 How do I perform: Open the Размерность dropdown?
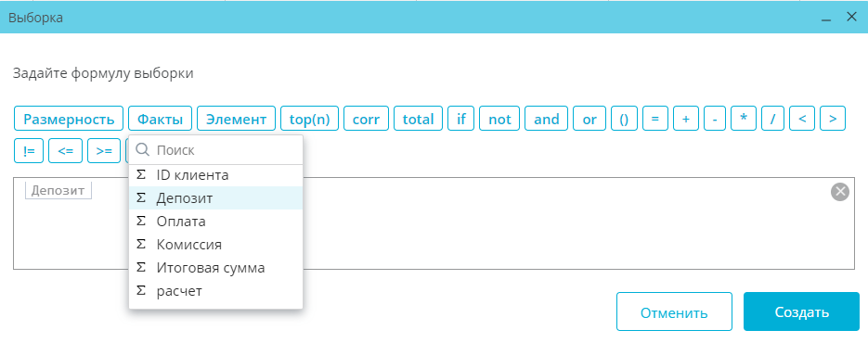click(x=69, y=119)
